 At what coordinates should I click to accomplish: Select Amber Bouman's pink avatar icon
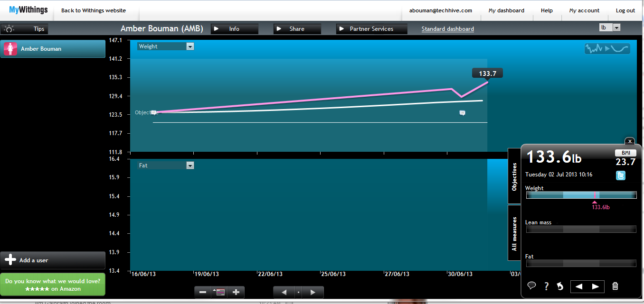[x=10, y=49]
